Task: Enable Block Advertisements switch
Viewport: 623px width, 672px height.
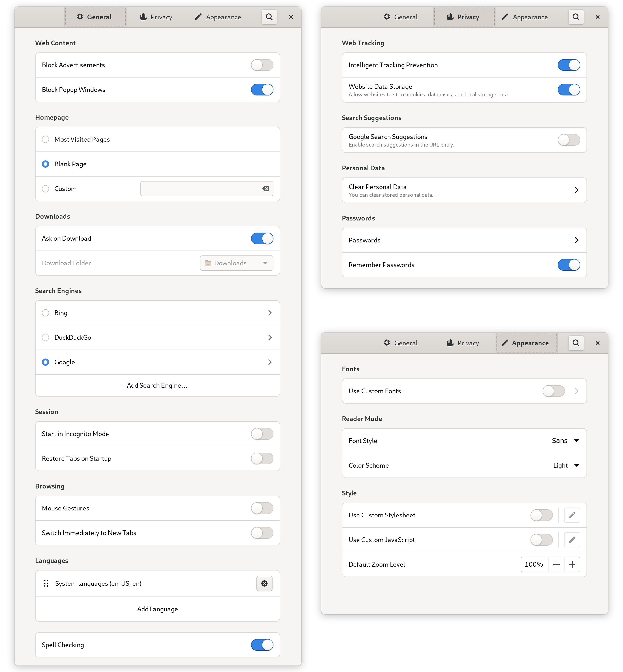Action: [262, 65]
